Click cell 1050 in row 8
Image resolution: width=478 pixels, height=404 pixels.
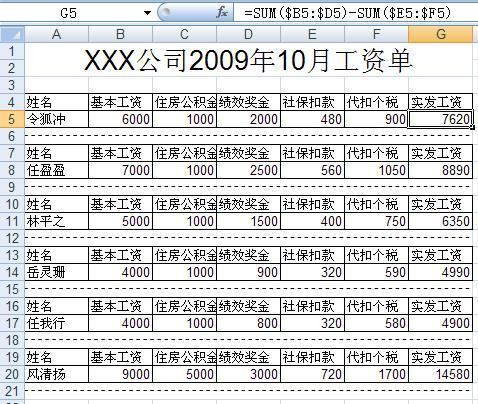(376, 170)
